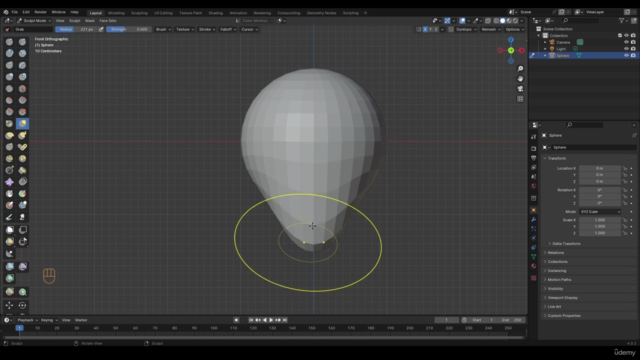640x360 pixels.
Task: Open the File menu
Action: (x=15, y=12)
